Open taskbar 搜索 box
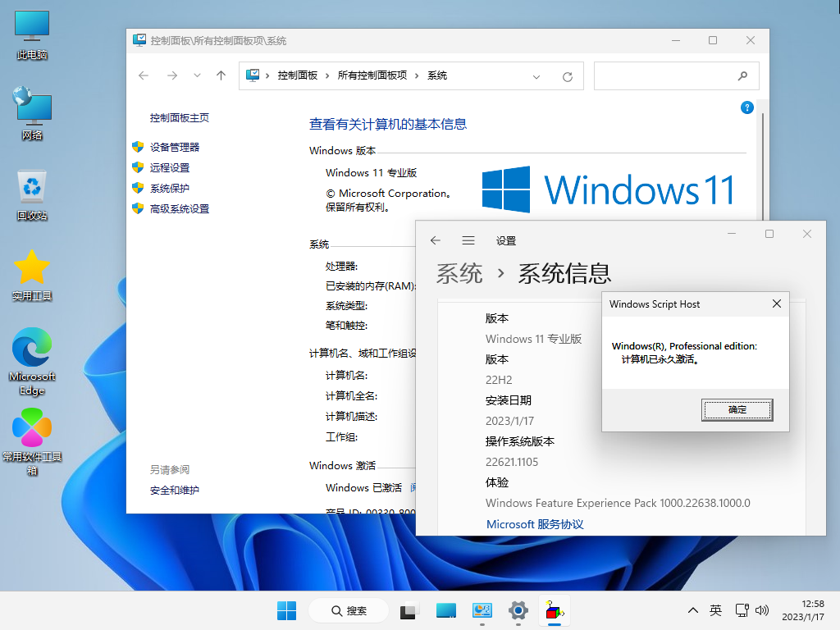Image resolution: width=840 pixels, height=630 pixels. click(349, 610)
